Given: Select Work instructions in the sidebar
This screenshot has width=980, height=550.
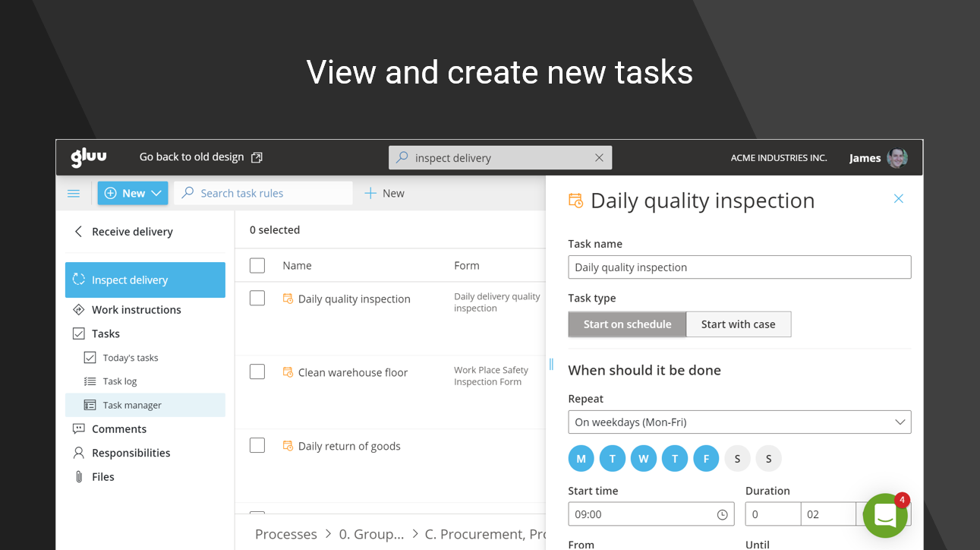Looking at the screenshot, I should pos(136,310).
